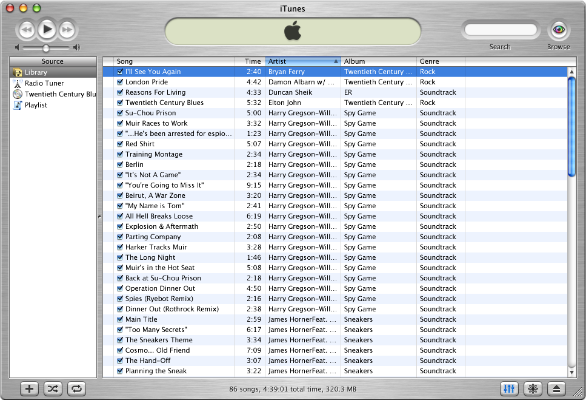The image size is (586, 400).
Task: Select the song Cosmo... Old Friend
Action: click(158, 350)
